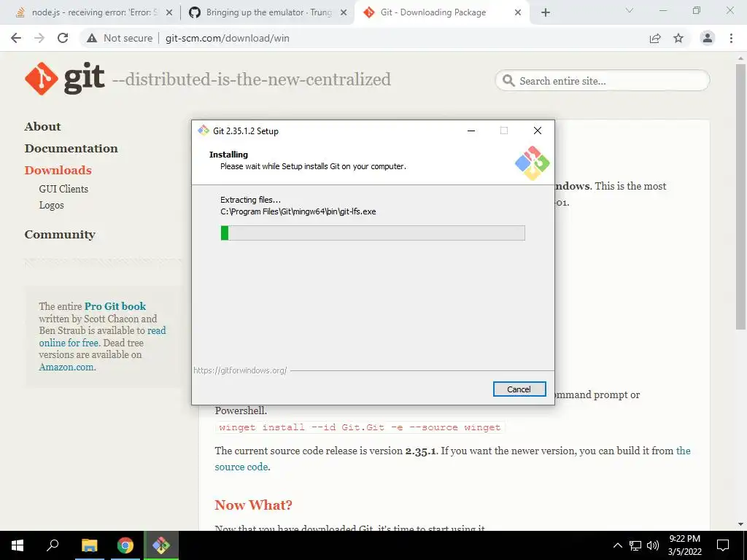Click the search magnifier icon on git site

click(508, 80)
